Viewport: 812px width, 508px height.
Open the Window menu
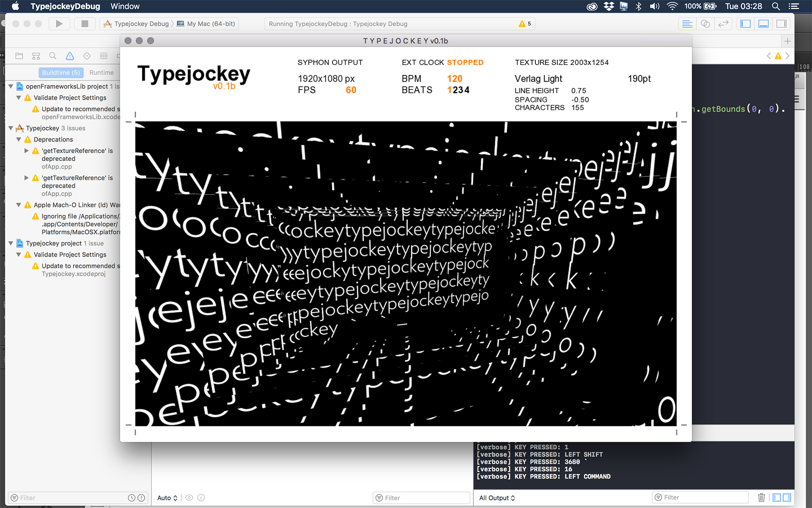tap(125, 6)
